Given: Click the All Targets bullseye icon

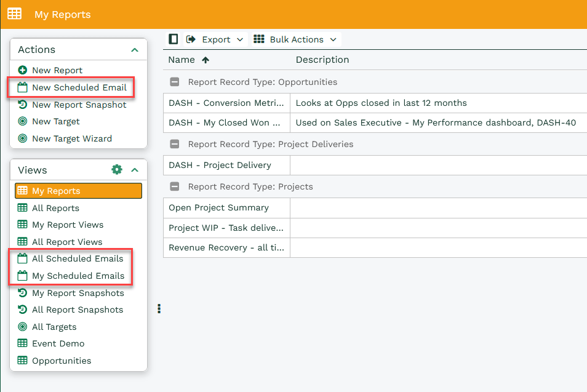Looking at the screenshot, I should (23, 327).
